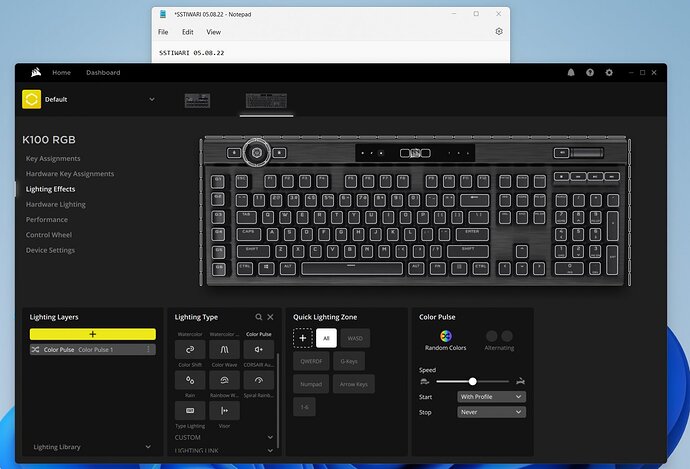
Task: Open the notifications bell
Action: point(571,73)
